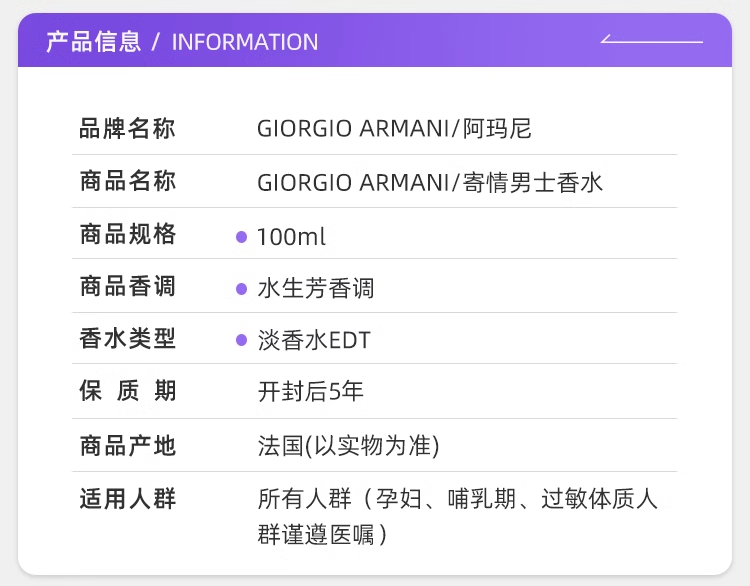Image resolution: width=750 pixels, height=586 pixels.
Task: Click the 商品香调 row label
Action: [x=128, y=287]
